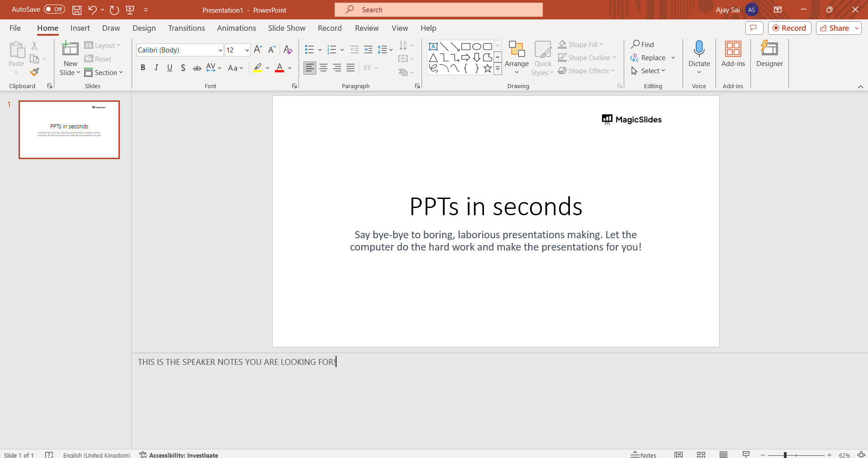The width and height of the screenshot is (868, 458).
Task: Click the Share button
Action: [x=835, y=28]
